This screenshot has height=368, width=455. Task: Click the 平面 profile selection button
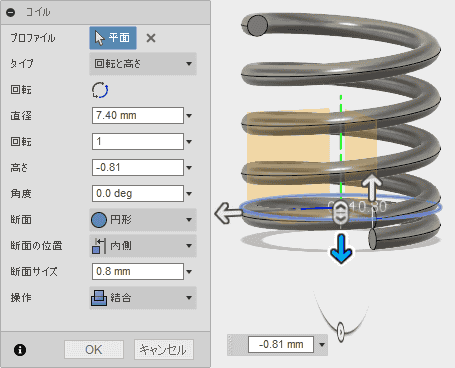(x=113, y=38)
